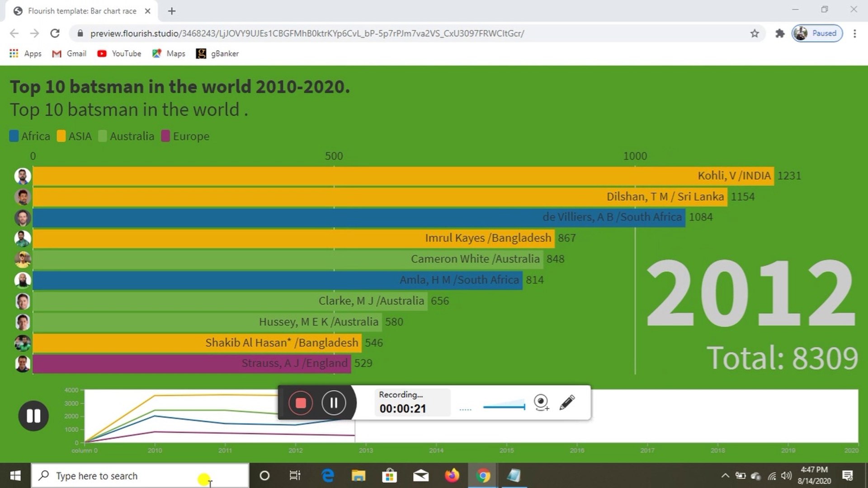
Task: Open a new browser tab
Action: pyautogui.click(x=172, y=11)
